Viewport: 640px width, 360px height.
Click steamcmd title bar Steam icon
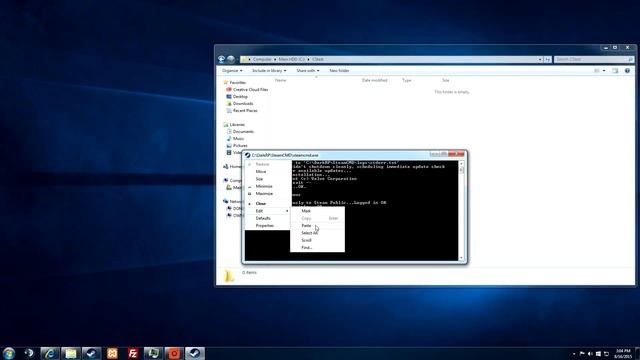[x=247, y=155]
